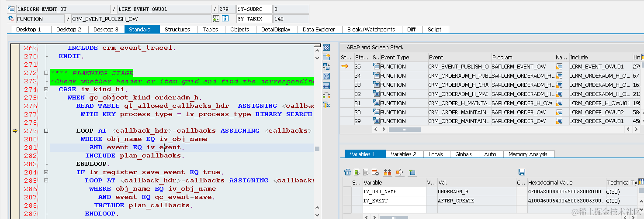644x219 pixels.
Task: Switch to Locals tab
Action: click(x=436, y=154)
